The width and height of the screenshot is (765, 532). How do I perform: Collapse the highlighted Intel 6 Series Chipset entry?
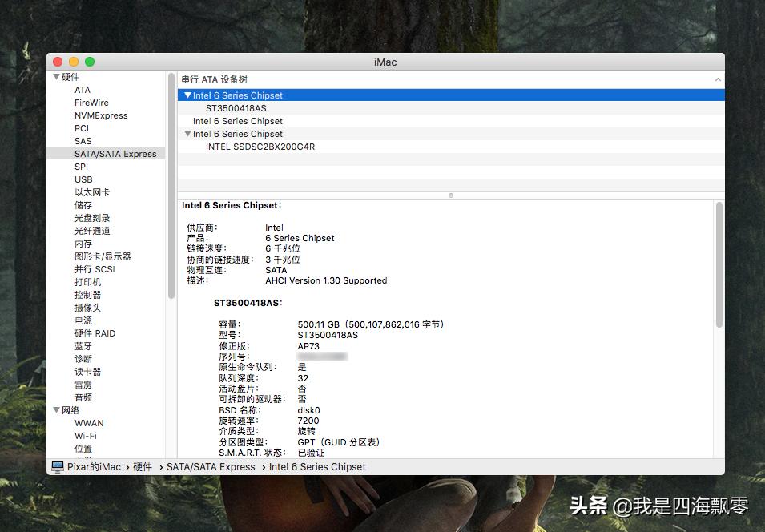click(187, 95)
